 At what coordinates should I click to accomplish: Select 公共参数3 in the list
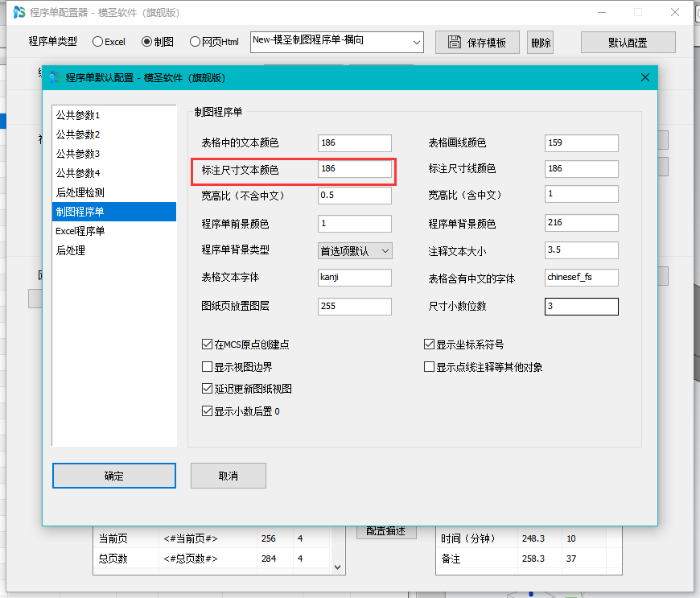(x=113, y=154)
